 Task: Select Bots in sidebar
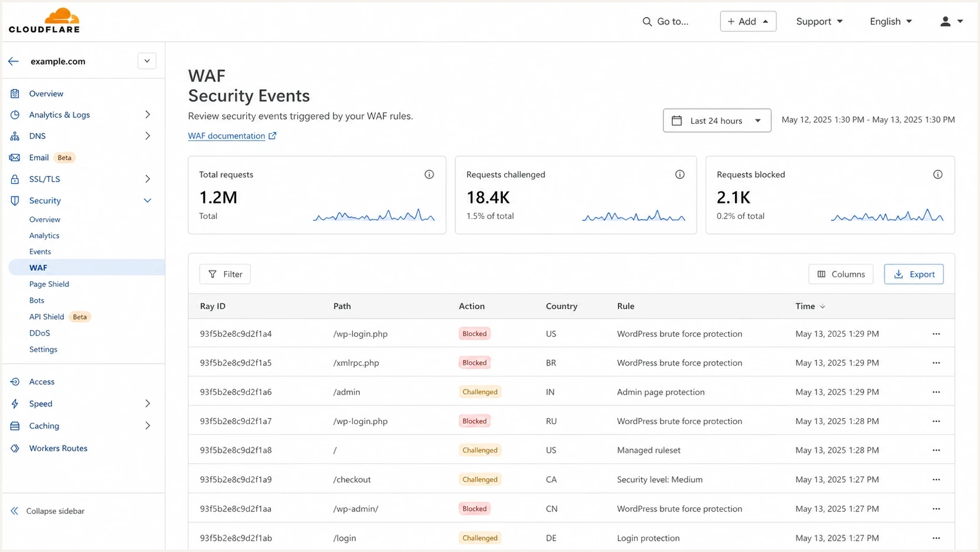tap(36, 300)
